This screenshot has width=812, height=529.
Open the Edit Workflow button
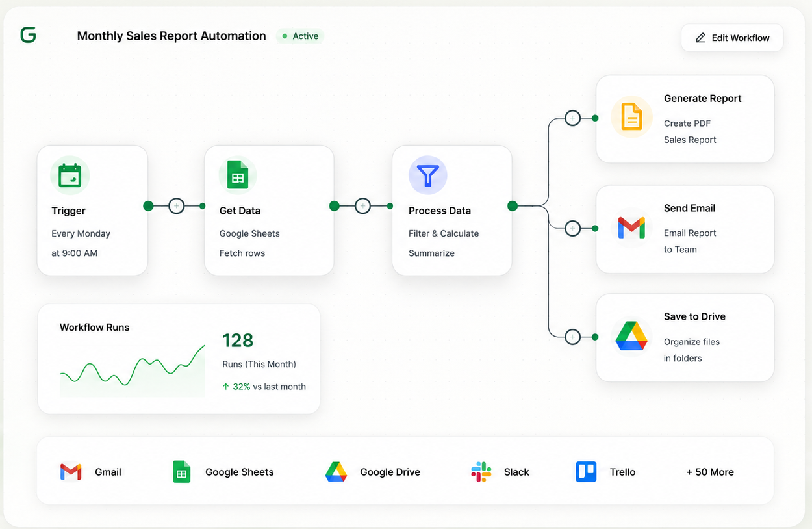(732, 38)
